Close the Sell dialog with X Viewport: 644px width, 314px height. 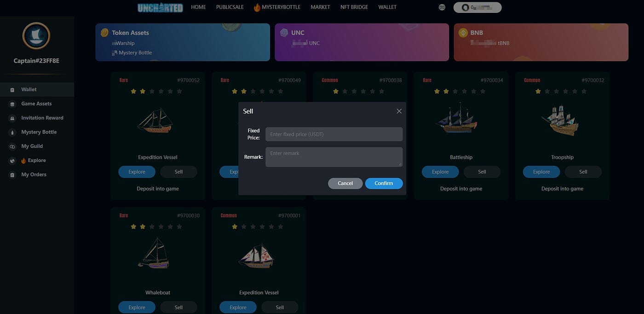coord(399,111)
